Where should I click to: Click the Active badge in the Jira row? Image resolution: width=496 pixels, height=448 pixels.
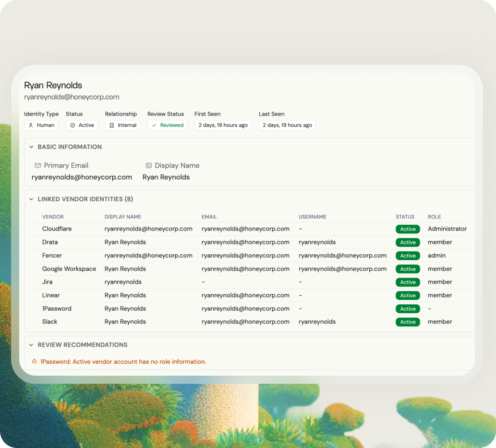coord(408,282)
